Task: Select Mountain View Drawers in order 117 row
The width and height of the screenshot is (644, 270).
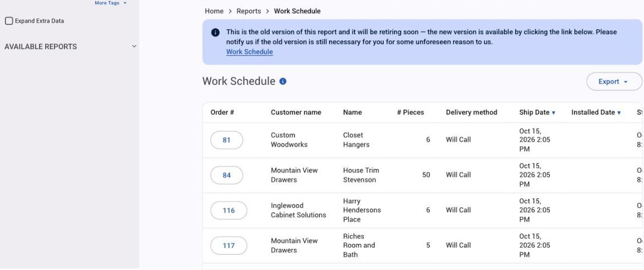Action: coord(294,245)
